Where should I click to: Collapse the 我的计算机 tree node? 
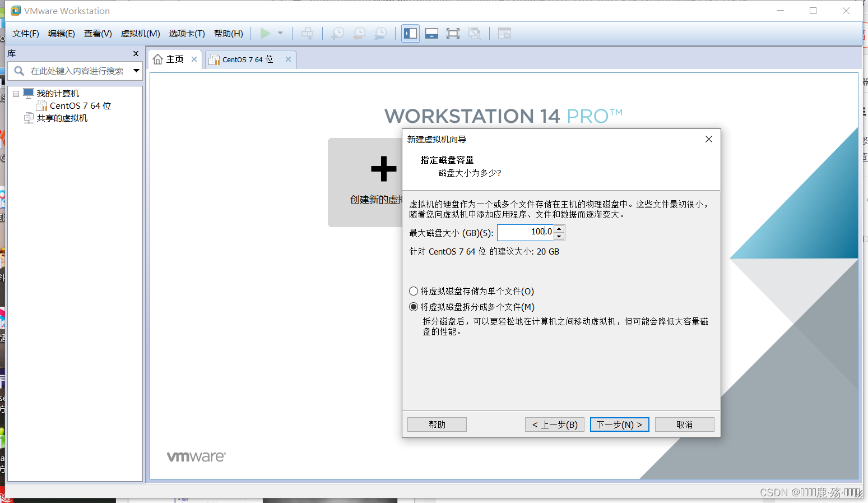[x=16, y=94]
